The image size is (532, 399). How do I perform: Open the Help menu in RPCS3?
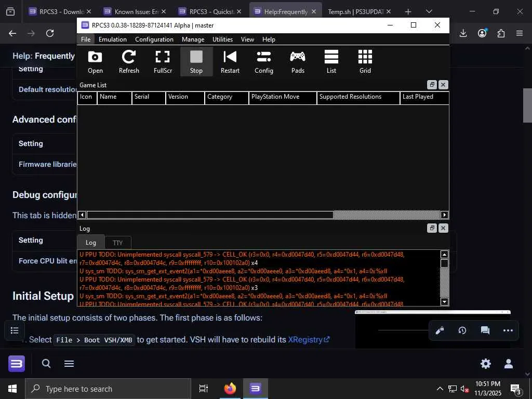(269, 39)
